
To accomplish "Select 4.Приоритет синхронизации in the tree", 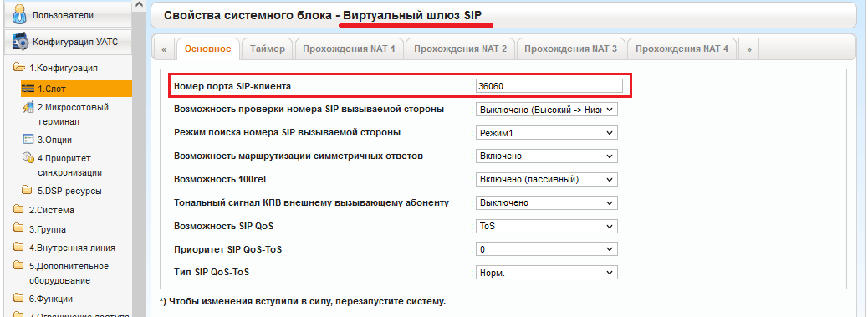I will pyautogui.click(x=70, y=166).
